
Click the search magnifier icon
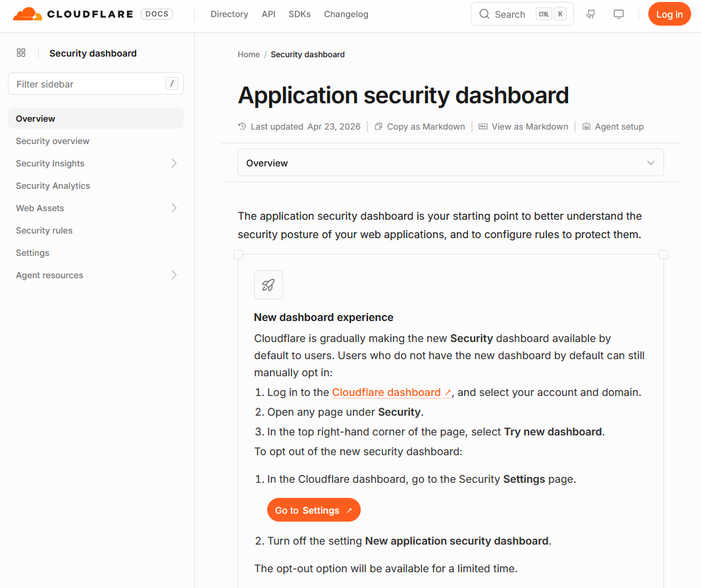484,14
